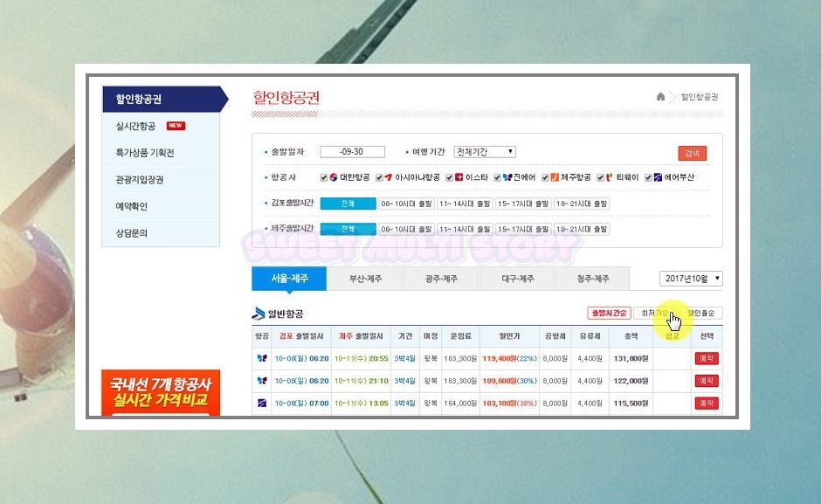The width and height of the screenshot is (821, 504).
Task: Click the Korean Air (대한항공) logo
Action: (x=334, y=177)
